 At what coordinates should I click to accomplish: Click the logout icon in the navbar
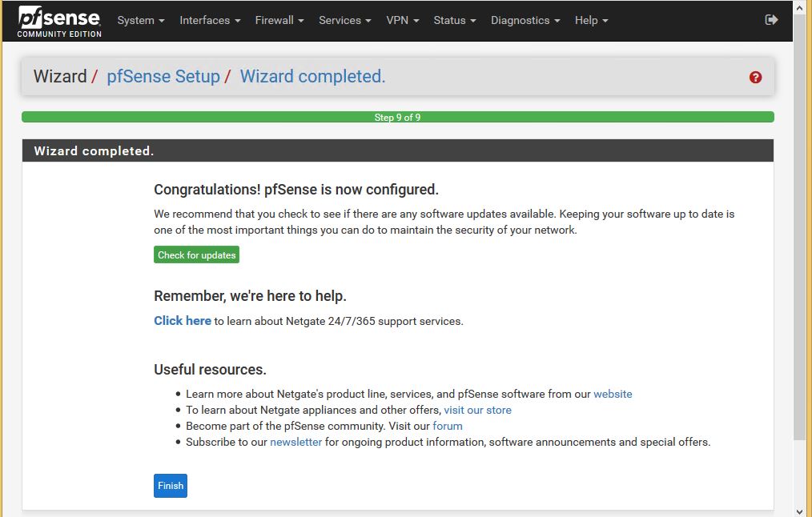click(771, 20)
